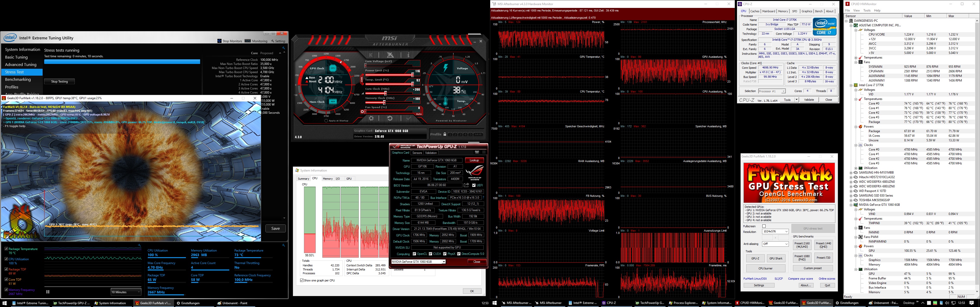Pause XTU monitoring graph
This screenshot has height=307, width=980.
click(48, 292)
